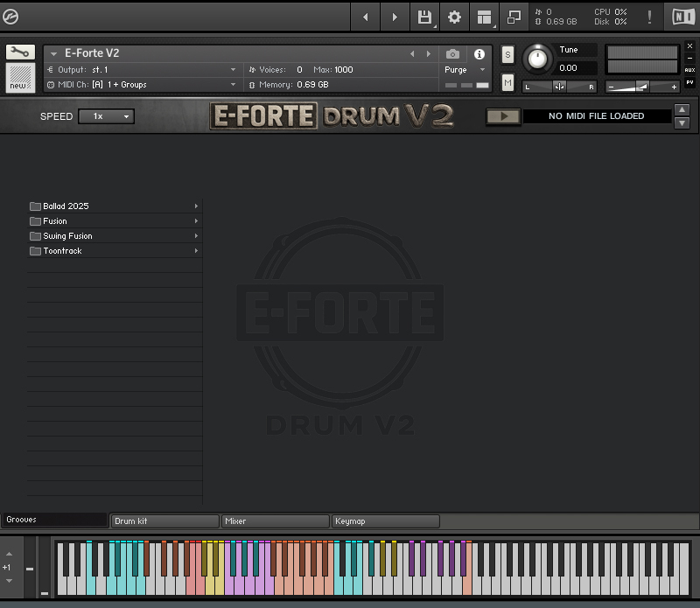Screen dimensions: 700x608
Task: Open the instrument name dropdown arrow
Action: [x=53, y=54]
